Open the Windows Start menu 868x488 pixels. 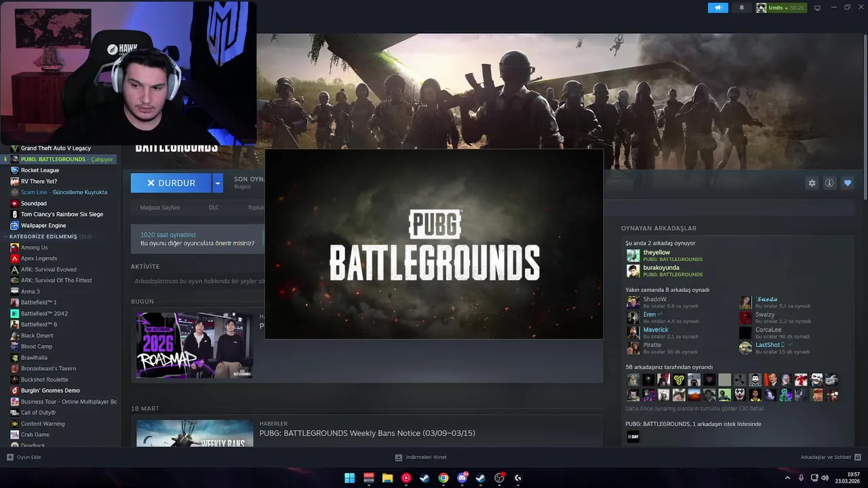pos(349,478)
